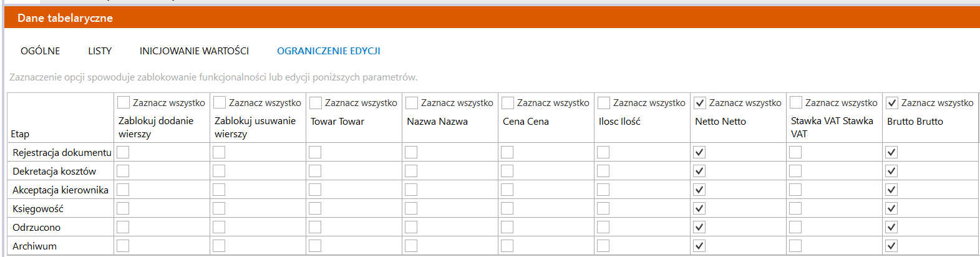Check Zaznacz wszystko for Stawka VAT column
This screenshot has height=257, width=980.
[x=796, y=102]
